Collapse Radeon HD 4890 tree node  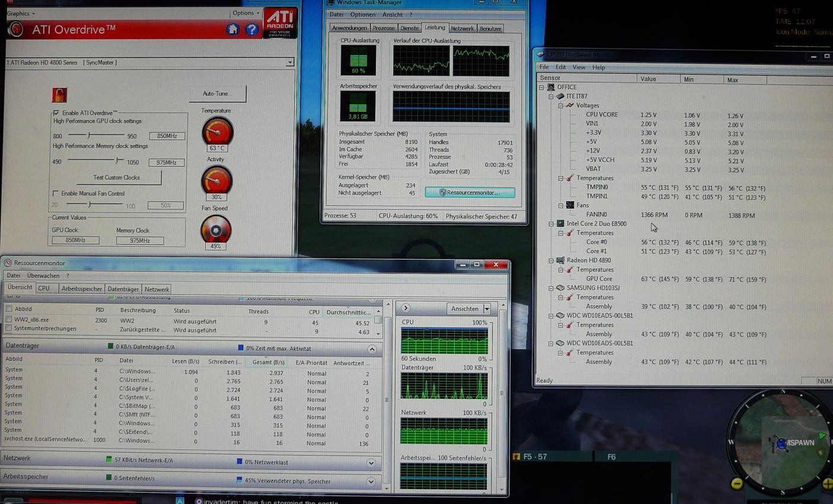(x=551, y=260)
